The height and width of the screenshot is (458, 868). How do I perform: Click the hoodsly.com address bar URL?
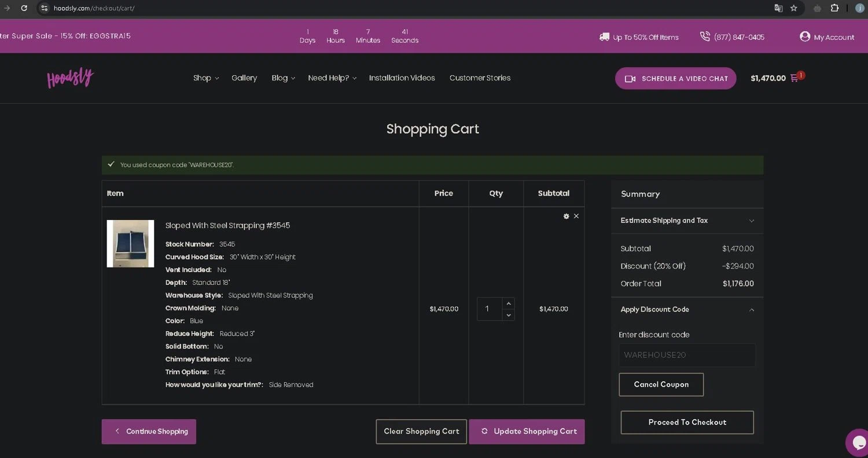[x=94, y=8]
